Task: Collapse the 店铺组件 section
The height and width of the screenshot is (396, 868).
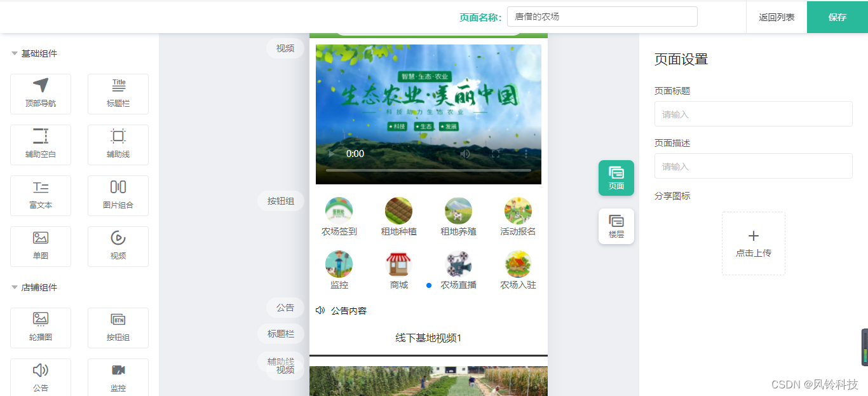Action: tap(34, 287)
